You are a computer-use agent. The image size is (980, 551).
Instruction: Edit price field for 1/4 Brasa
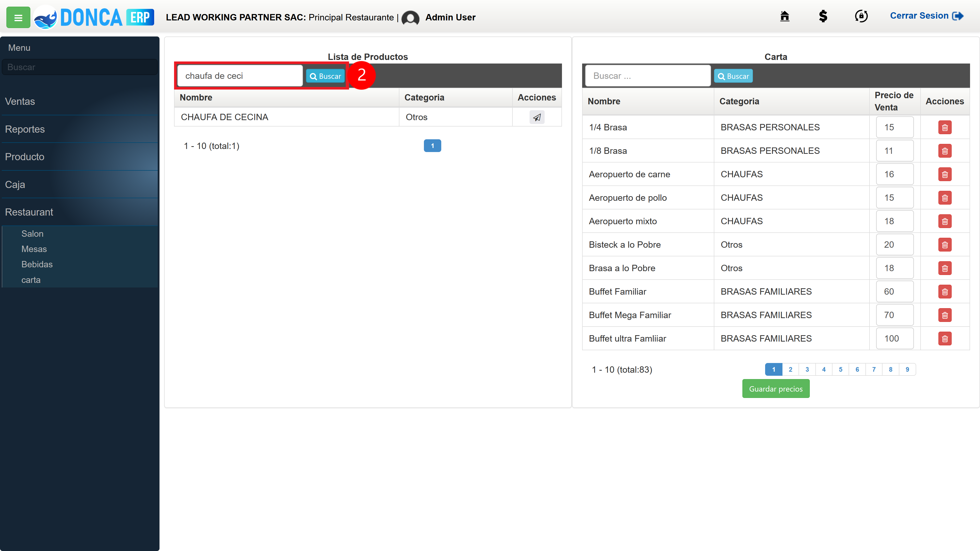click(x=895, y=127)
